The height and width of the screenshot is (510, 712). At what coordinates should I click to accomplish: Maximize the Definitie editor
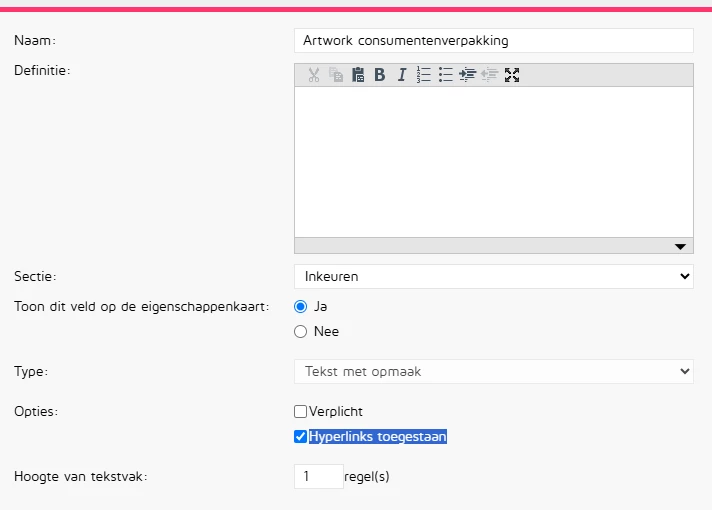point(512,75)
